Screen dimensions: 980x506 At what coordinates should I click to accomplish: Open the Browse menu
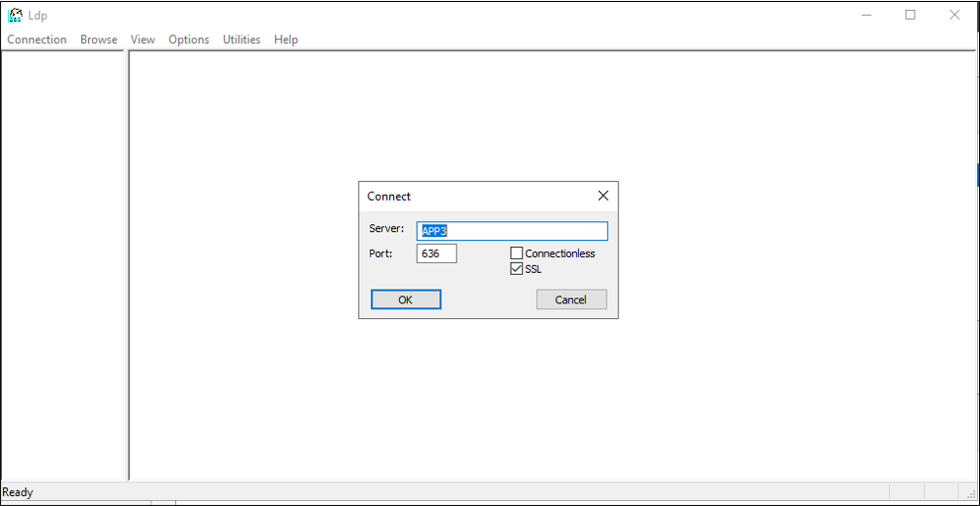(x=99, y=39)
